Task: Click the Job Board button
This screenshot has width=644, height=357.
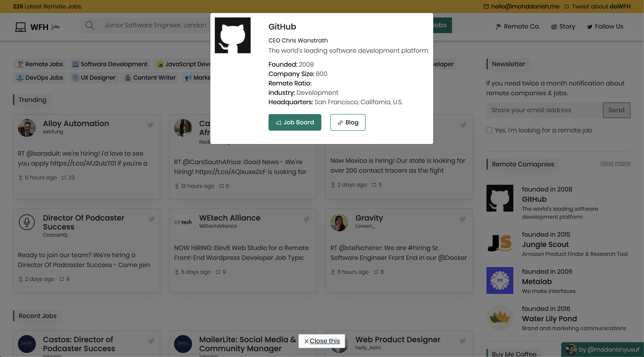Action: point(295,122)
